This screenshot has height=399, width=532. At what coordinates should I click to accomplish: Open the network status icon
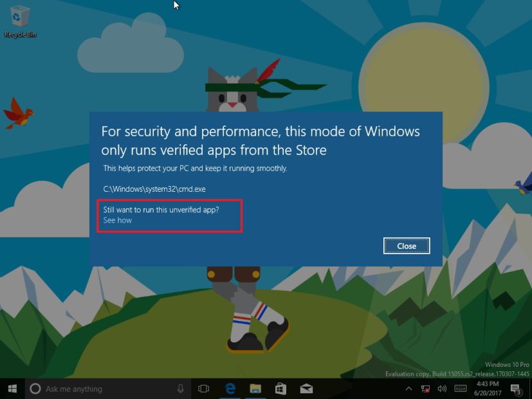425,389
